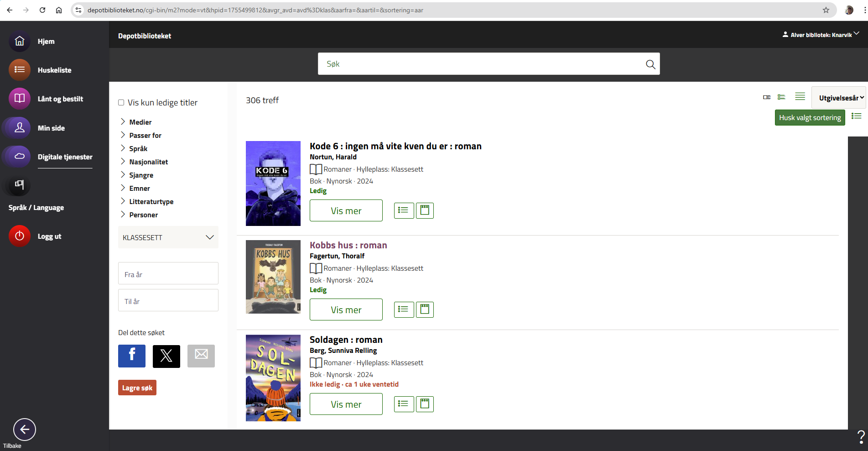
Task: Add Kode 6 to huskeliste
Action: (404, 210)
